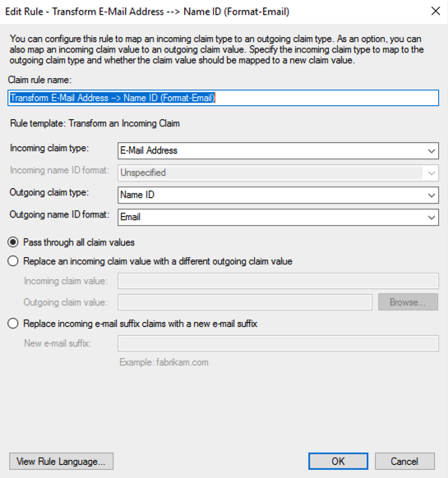Confirm changes with the OK button

coord(338,462)
